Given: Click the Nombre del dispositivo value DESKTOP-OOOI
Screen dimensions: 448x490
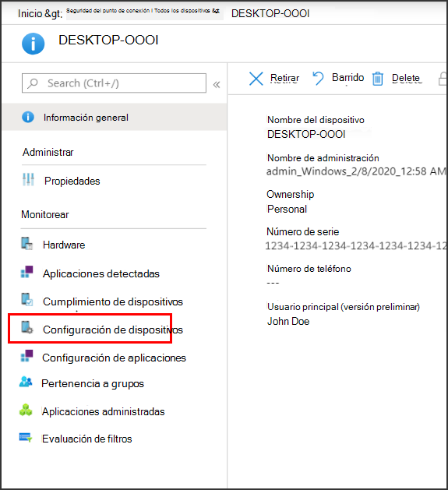Looking at the screenshot, I should [x=306, y=134].
